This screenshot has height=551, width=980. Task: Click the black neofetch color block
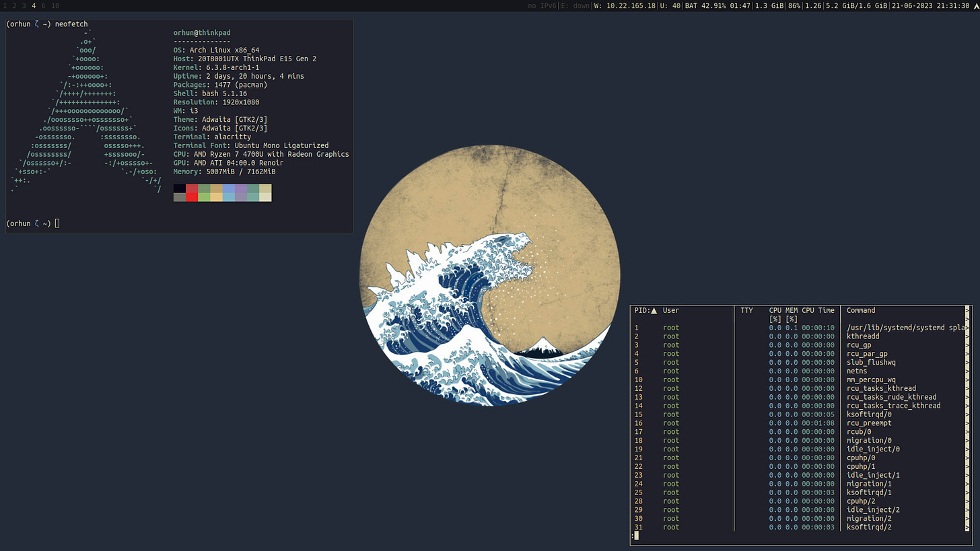pos(180,188)
